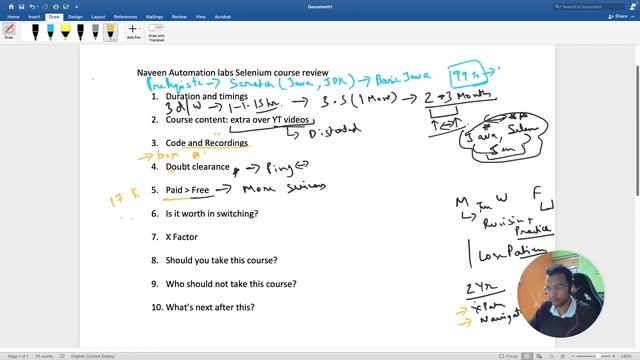Image resolution: width=640 pixels, height=360 pixels.
Task: Open the References tab
Action: click(x=125, y=17)
